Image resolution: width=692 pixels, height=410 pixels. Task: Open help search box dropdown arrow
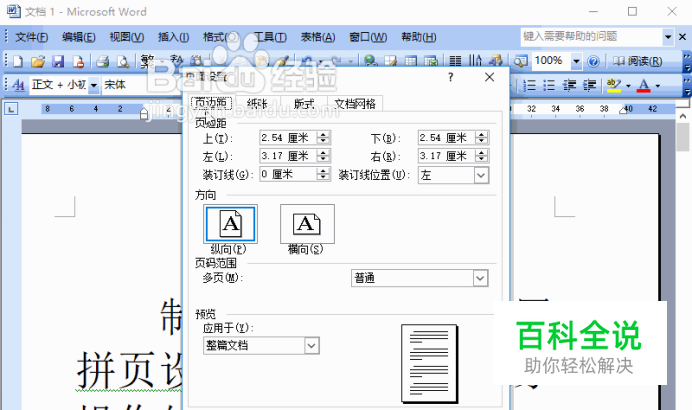[668, 37]
